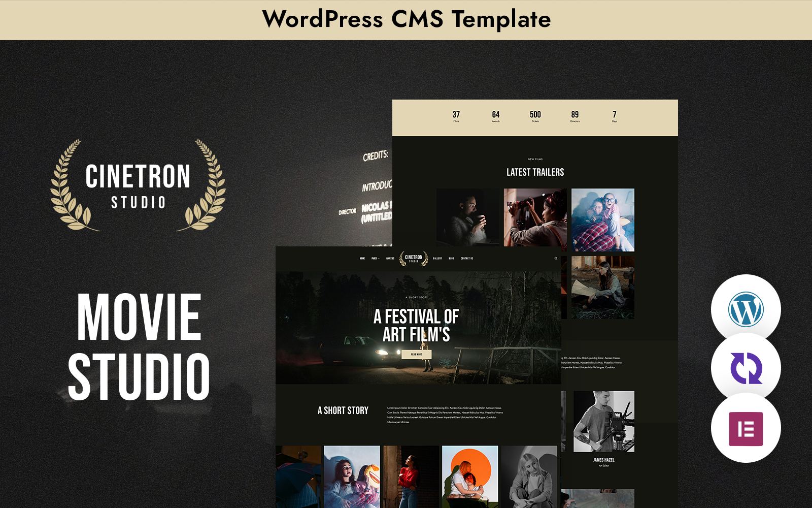Click James Hazel team member photo
The width and height of the screenshot is (812, 508).
pyautogui.click(x=603, y=421)
